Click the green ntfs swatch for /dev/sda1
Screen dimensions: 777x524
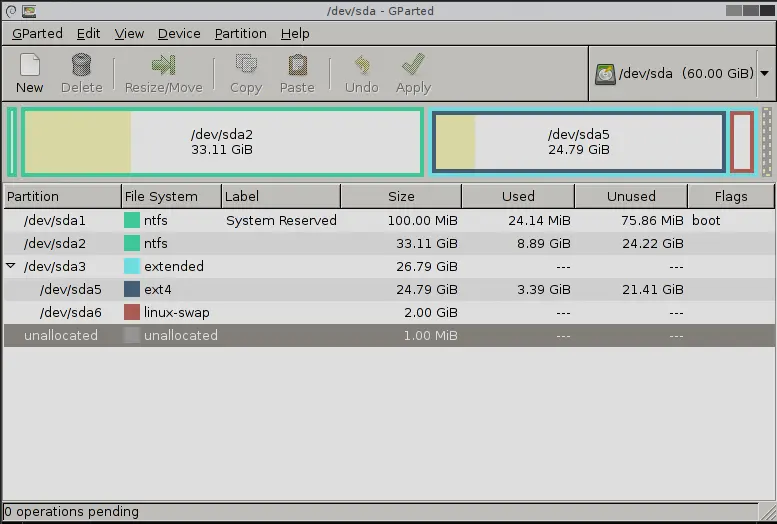[x=132, y=220]
